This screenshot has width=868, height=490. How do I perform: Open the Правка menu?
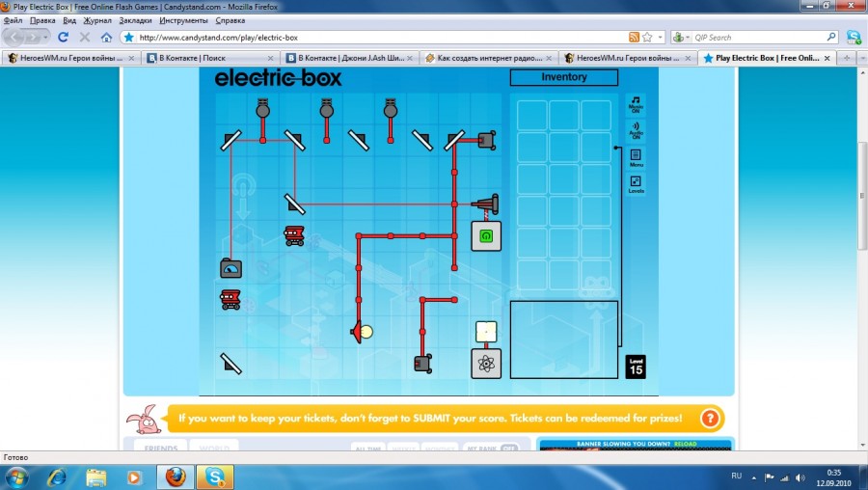pyautogui.click(x=42, y=20)
